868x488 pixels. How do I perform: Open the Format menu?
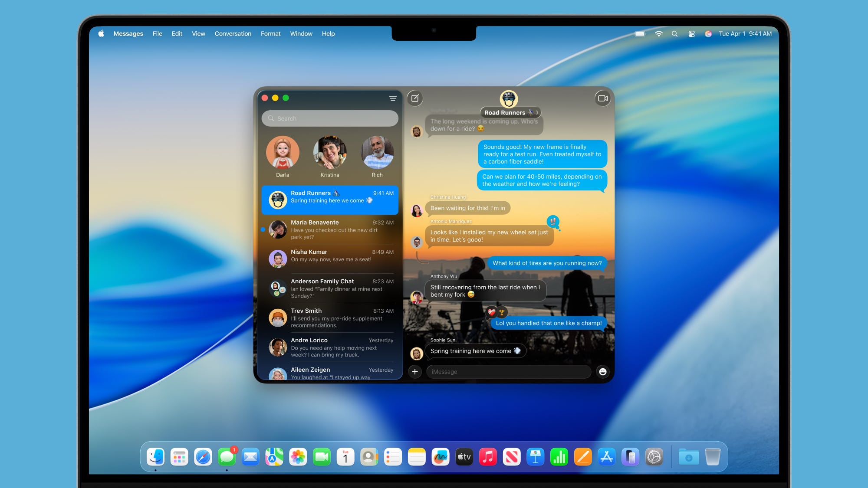[x=270, y=33]
